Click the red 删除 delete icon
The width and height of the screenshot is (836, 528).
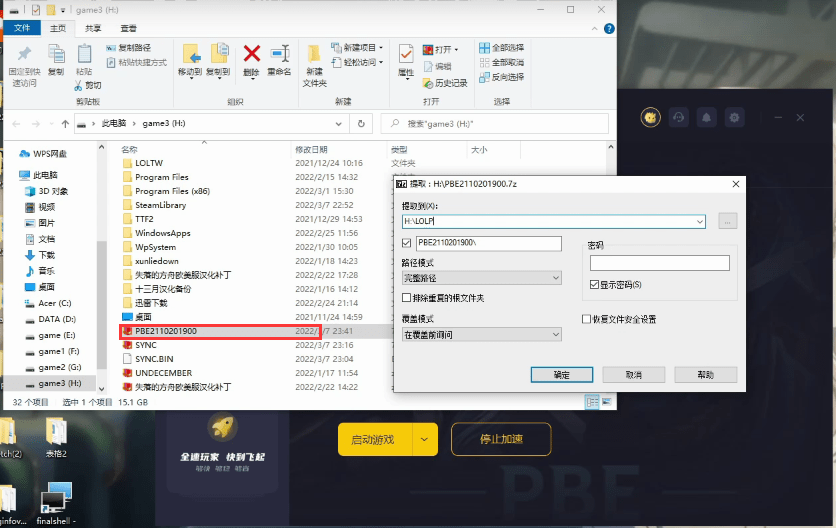click(252, 53)
